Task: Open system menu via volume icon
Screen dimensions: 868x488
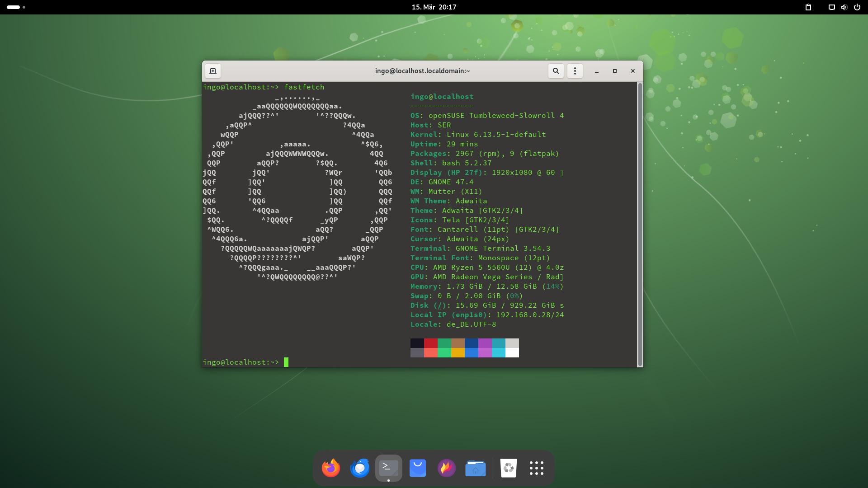Action: (x=844, y=7)
